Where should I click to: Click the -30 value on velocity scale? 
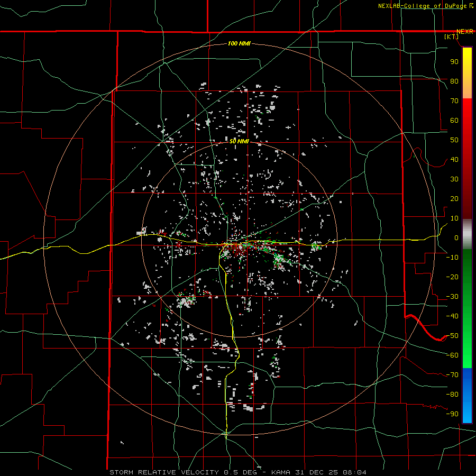[x=452, y=297]
